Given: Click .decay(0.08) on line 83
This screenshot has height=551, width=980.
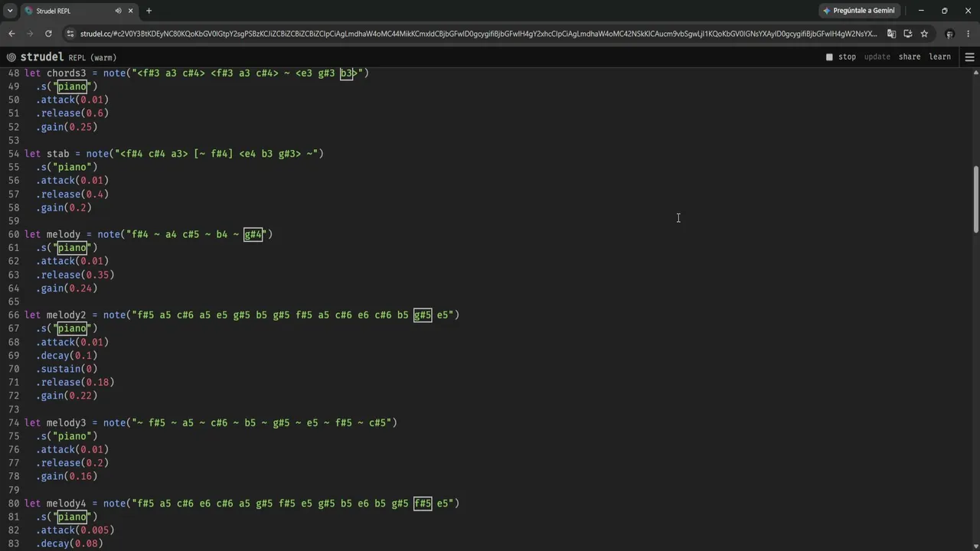Looking at the screenshot, I should pos(69,543).
